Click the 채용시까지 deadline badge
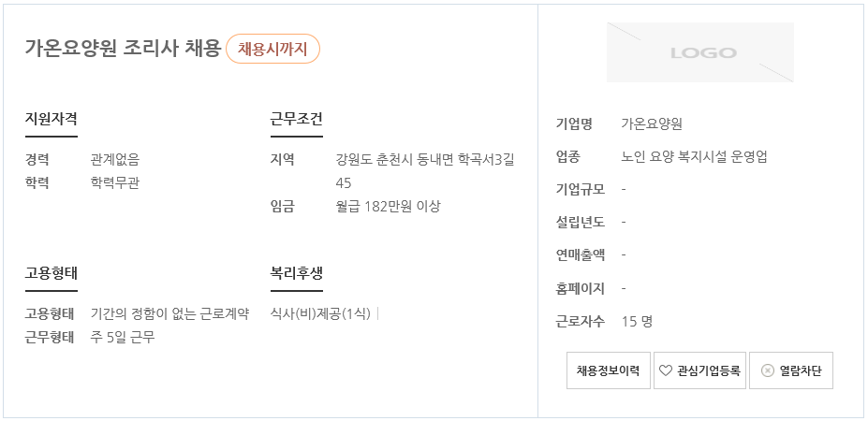The width and height of the screenshot is (868, 421). click(x=272, y=49)
